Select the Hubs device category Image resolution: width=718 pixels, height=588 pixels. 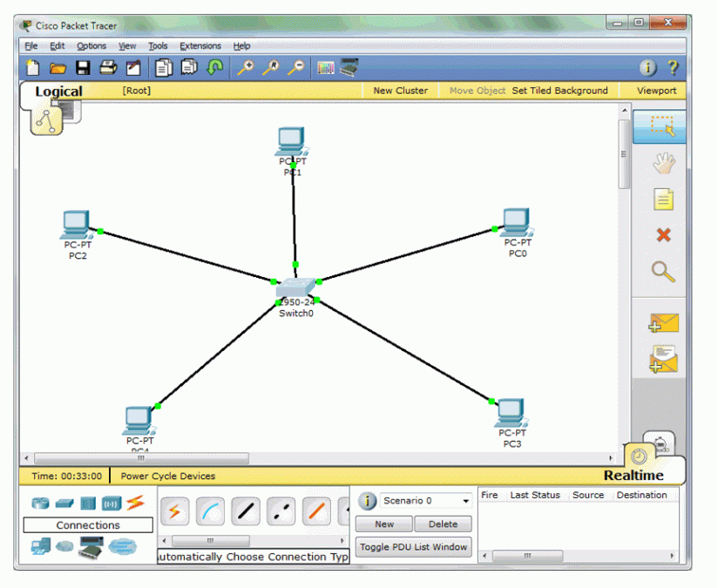(88, 504)
